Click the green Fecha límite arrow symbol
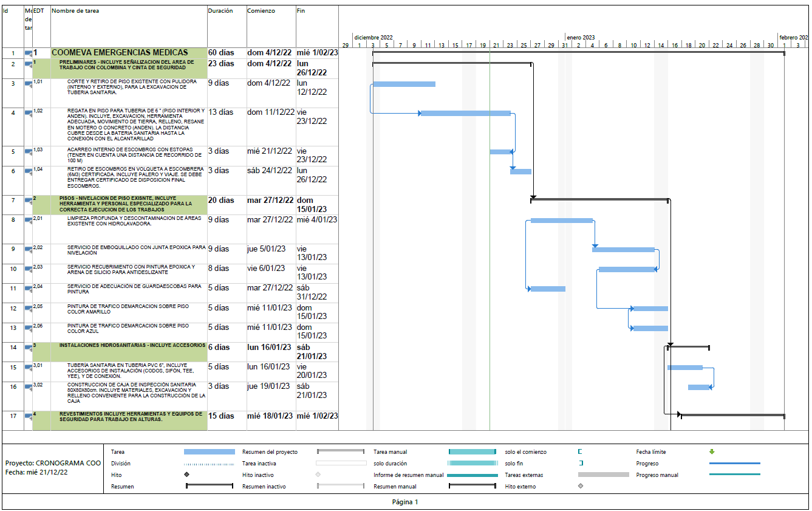 (712, 451)
